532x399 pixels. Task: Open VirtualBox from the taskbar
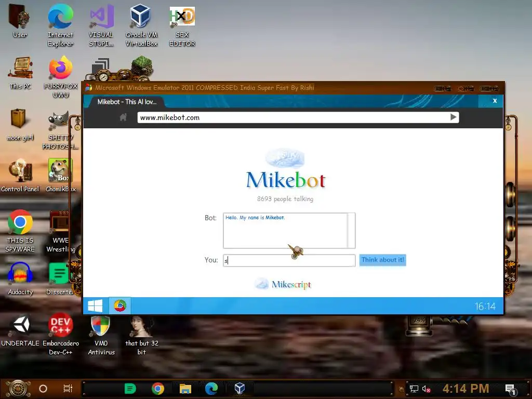tap(240, 389)
